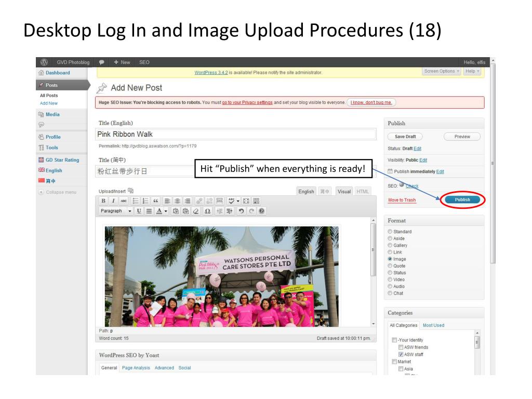Click the Title (English) input field

236,134
